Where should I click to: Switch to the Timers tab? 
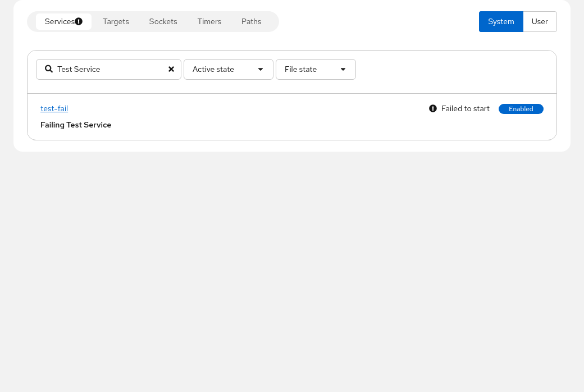coord(209,21)
